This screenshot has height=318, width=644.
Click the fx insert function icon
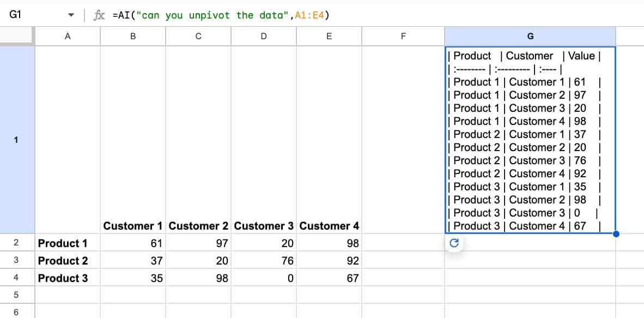coord(99,15)
